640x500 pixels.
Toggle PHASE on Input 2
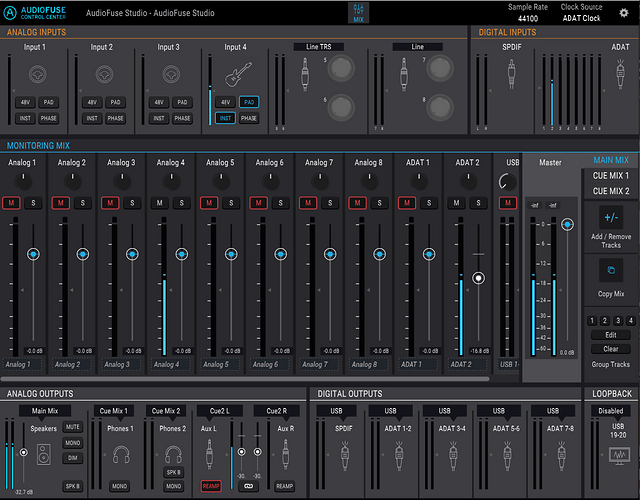coord(116,118)
